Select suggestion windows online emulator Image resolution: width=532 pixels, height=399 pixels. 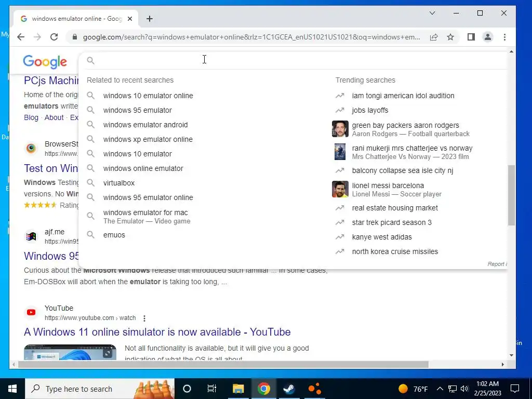(143, 168)
